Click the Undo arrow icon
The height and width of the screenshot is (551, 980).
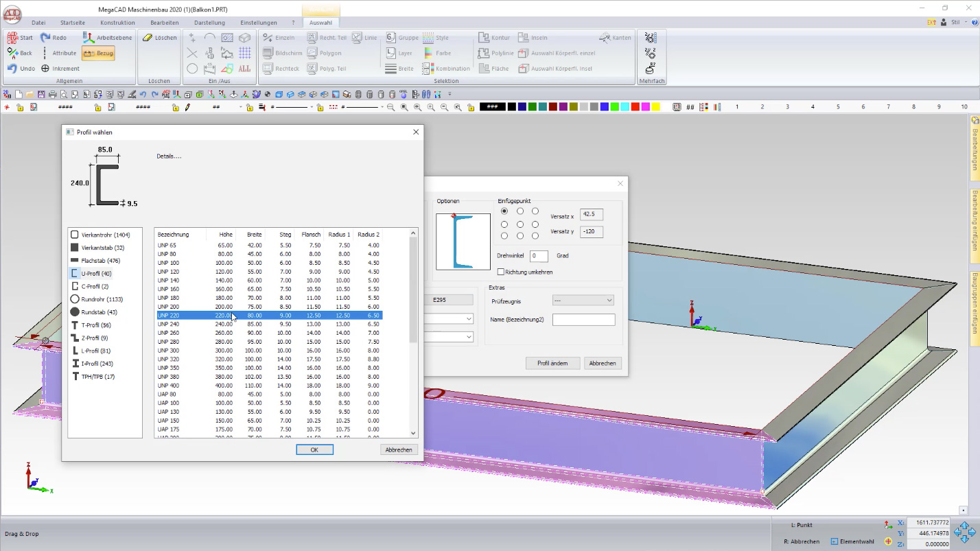coord(12,69)
